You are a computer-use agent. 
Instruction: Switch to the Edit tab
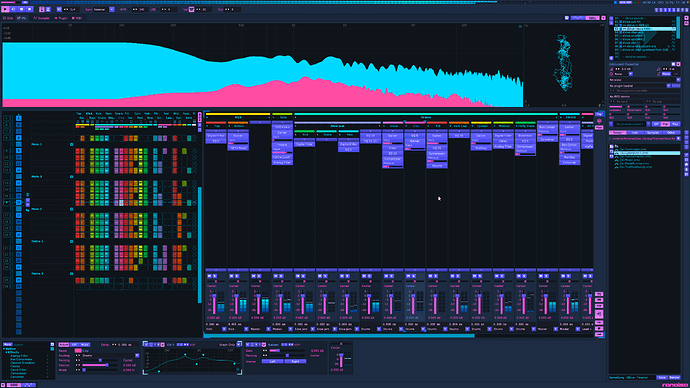[x=8, y=18]
